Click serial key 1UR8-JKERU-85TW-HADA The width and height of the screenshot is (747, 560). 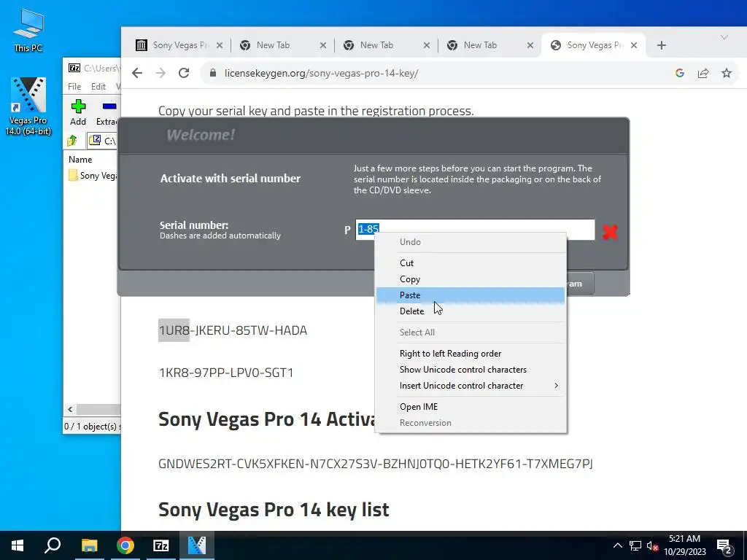pos(233,330)
